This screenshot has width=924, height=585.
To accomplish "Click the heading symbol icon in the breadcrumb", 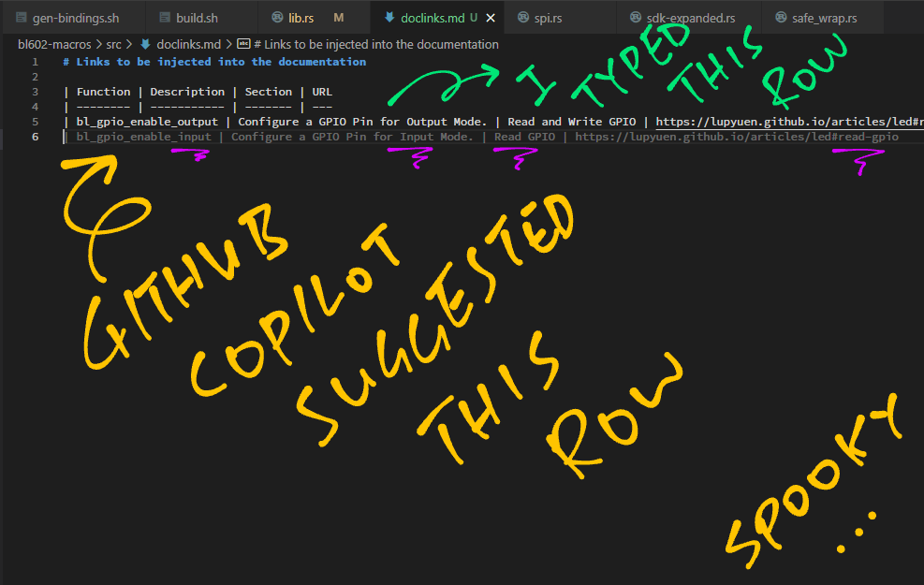I will click(x=243, y=44).
